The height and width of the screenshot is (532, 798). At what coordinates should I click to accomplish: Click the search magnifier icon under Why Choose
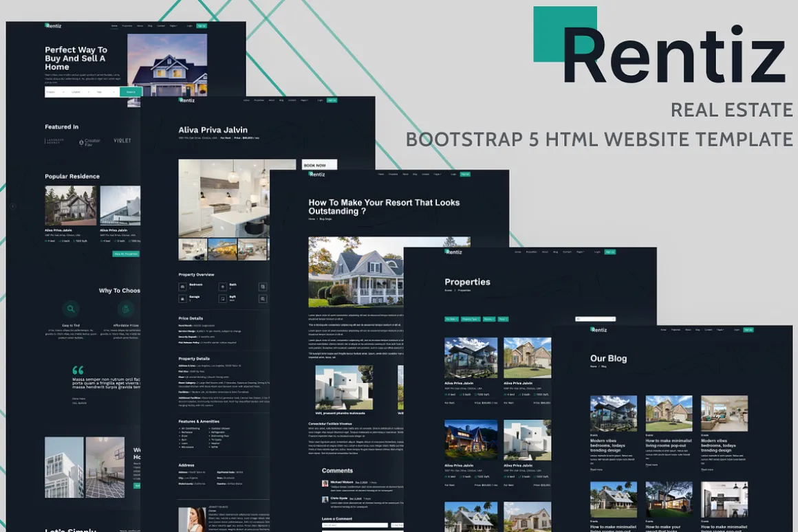(71, 308)
